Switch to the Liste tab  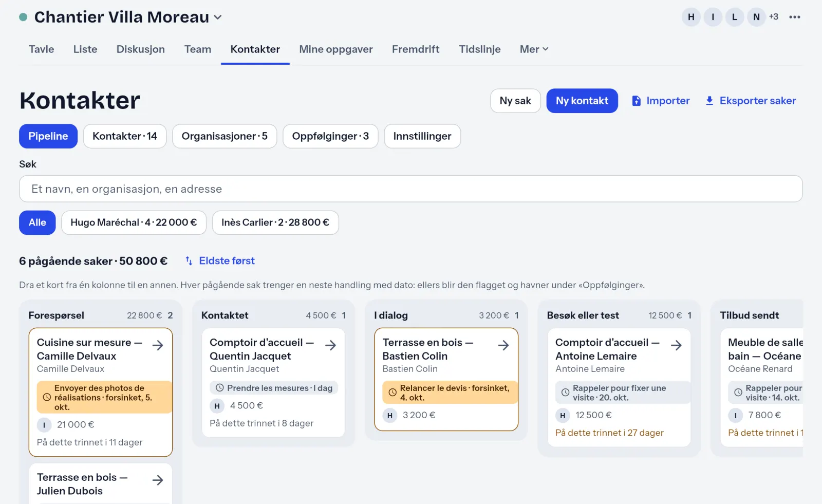tap(85, 49)
